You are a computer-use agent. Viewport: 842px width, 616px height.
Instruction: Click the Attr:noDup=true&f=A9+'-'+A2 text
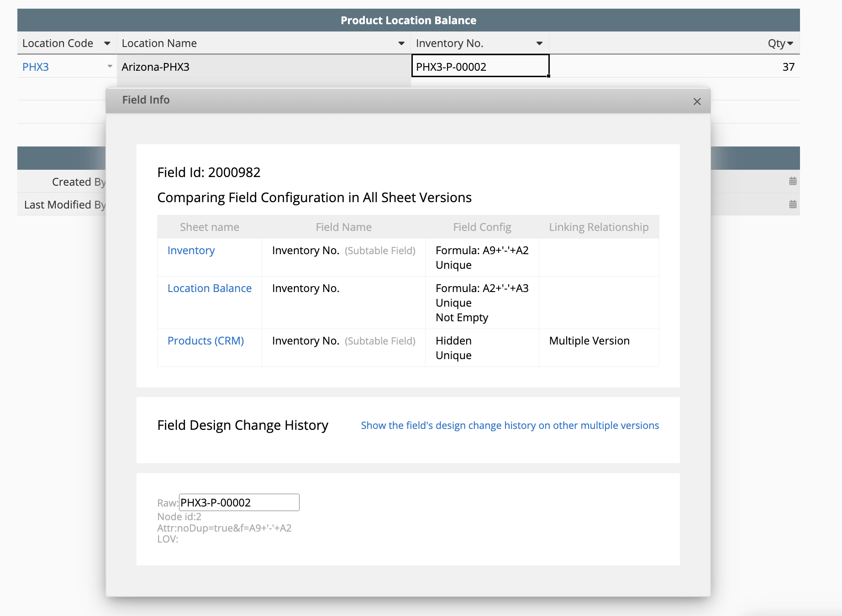(224, 528)
